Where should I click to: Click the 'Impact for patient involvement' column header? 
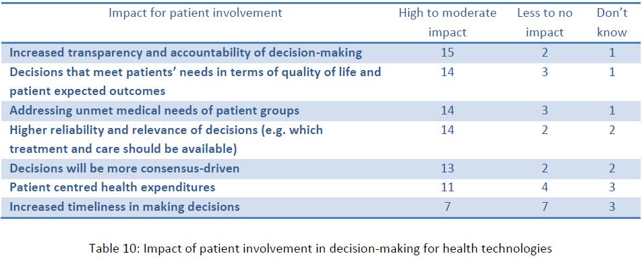195,13
